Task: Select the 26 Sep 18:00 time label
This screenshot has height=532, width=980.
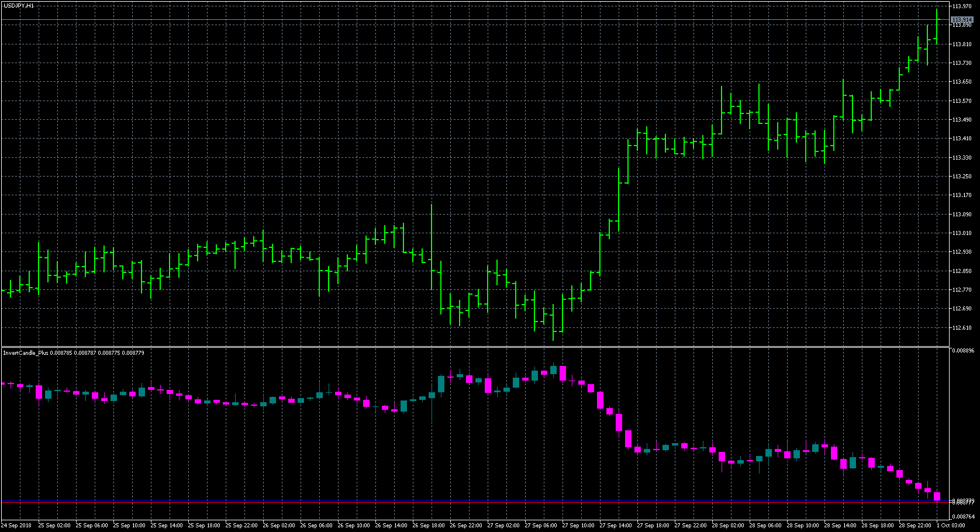Action: [427, 526]
